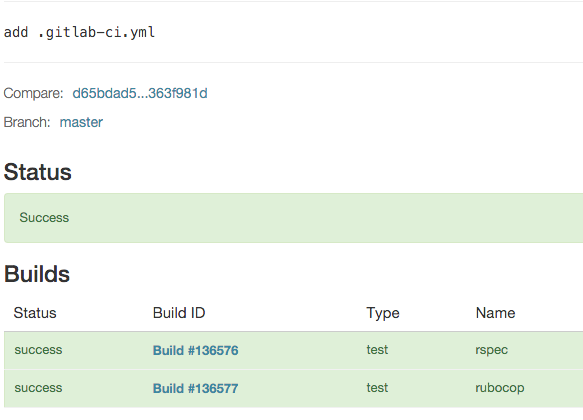Open Build #136577 details
Image resolution: width=583 pixels, height=420 pixels.
pos(196,388)
